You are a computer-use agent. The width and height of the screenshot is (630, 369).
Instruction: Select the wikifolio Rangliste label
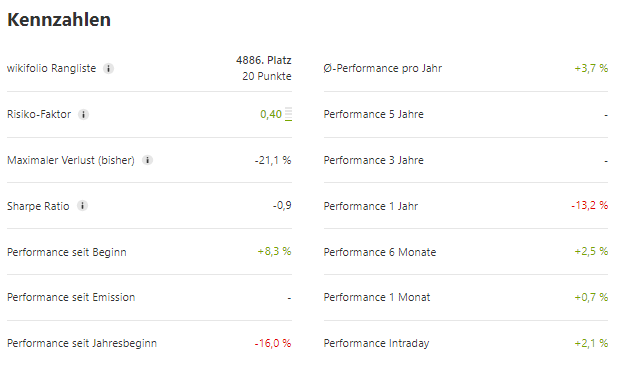coord(51,69)
